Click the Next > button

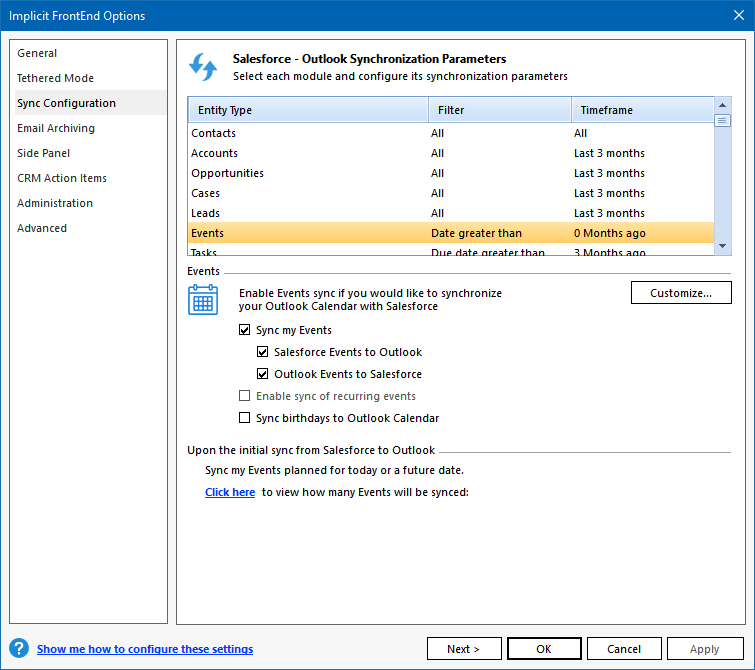pyautogui.click(x=464, y=649)
